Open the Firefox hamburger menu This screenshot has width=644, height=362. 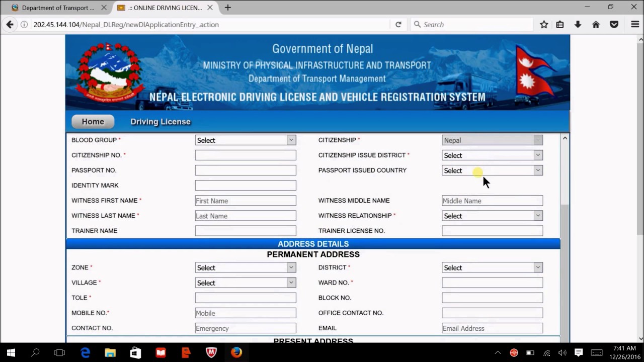click(635, 24)
